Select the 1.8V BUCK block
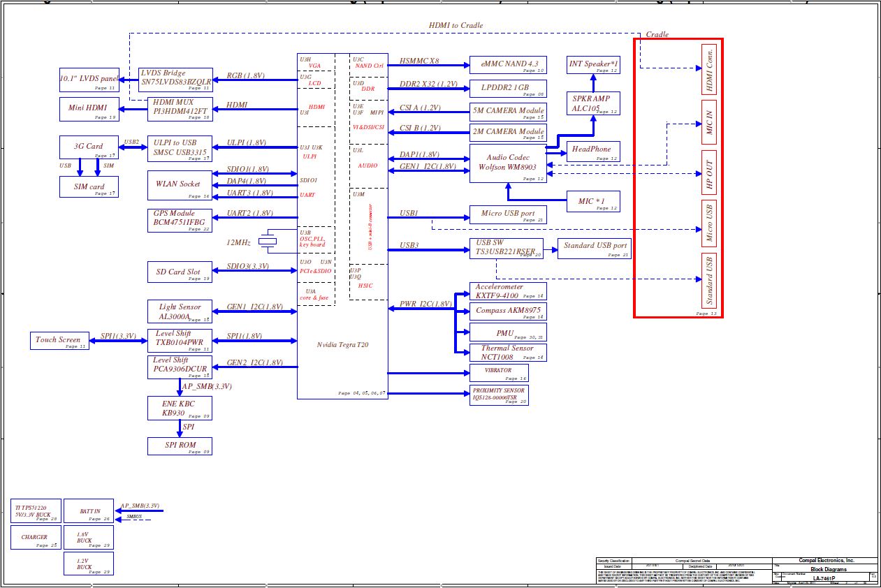 click(88, 538)
